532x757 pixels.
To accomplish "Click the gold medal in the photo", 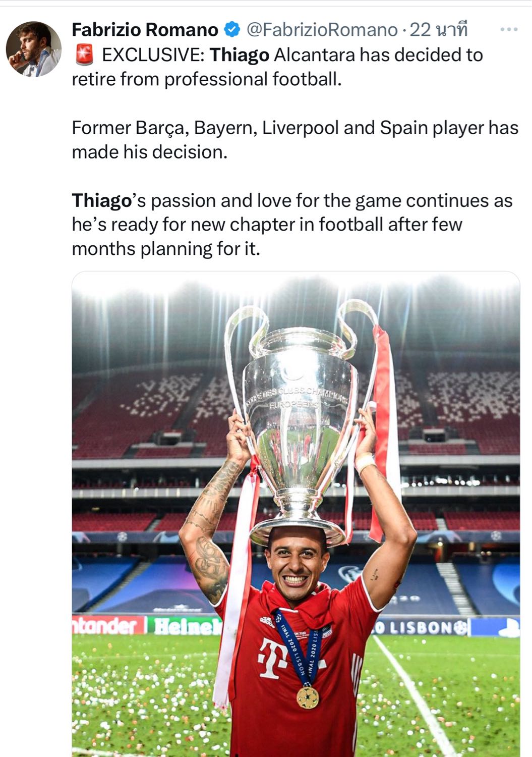I will (307, 697).
